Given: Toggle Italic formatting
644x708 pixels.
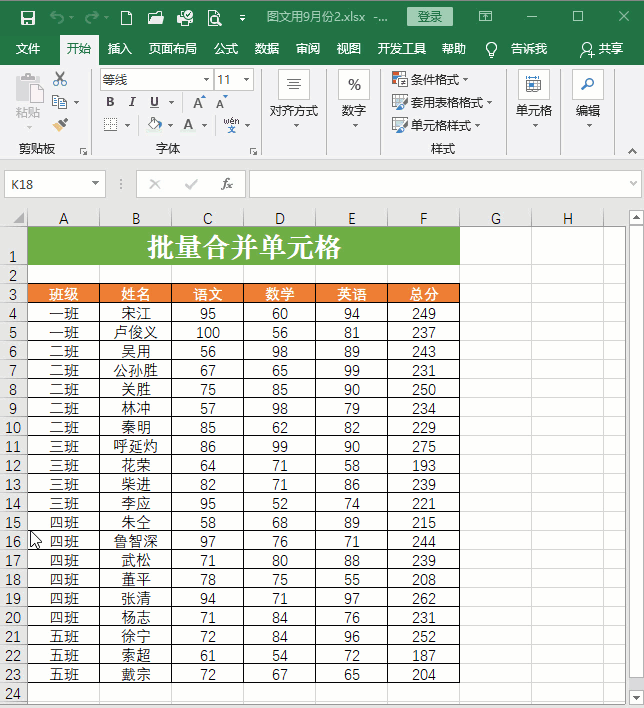Looking at the screenshot, I should (x=132, y=102).
